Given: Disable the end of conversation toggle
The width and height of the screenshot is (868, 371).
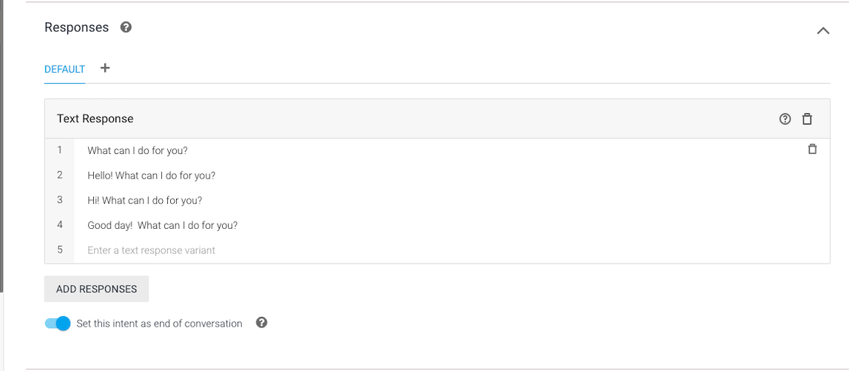Looking at the screenshot, I should (x=58, y=324).
